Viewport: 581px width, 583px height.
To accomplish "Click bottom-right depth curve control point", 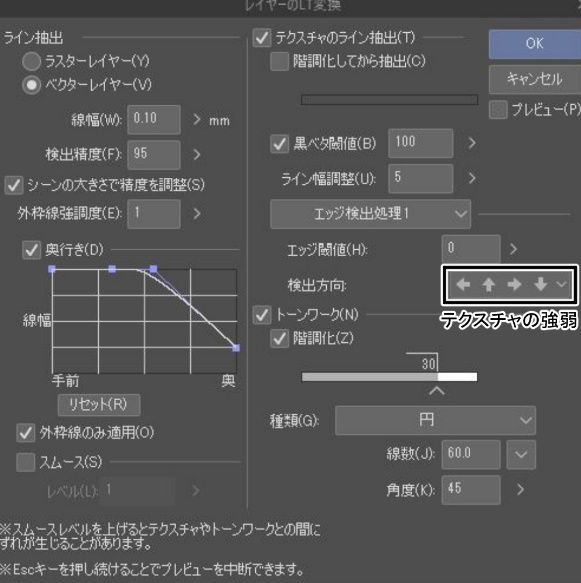I will pyautogui.click(x=236, y=348).
